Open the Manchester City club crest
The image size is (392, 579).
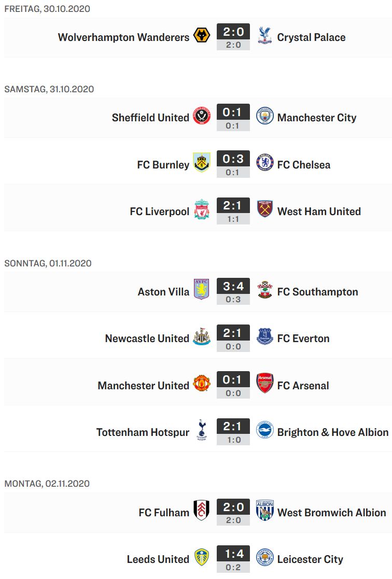pos(264,117)
